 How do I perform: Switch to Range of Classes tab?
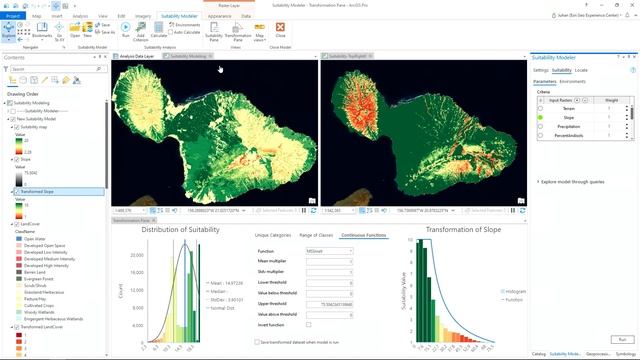316,235
